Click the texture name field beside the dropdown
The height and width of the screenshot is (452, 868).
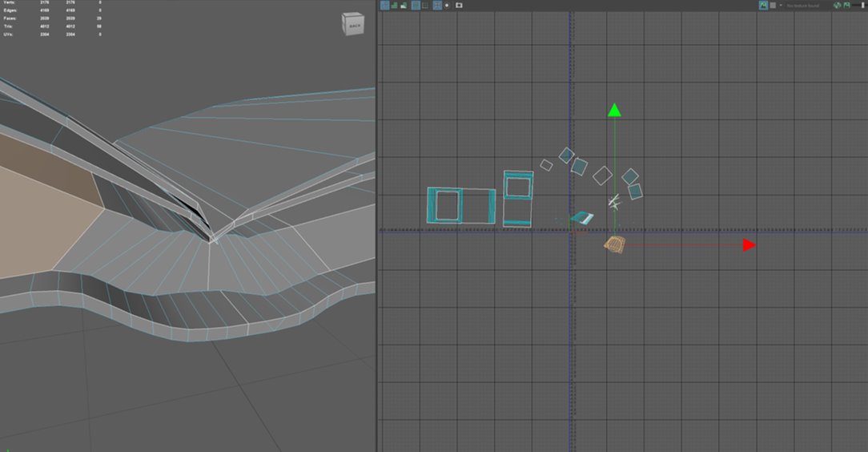coord(805,5)
